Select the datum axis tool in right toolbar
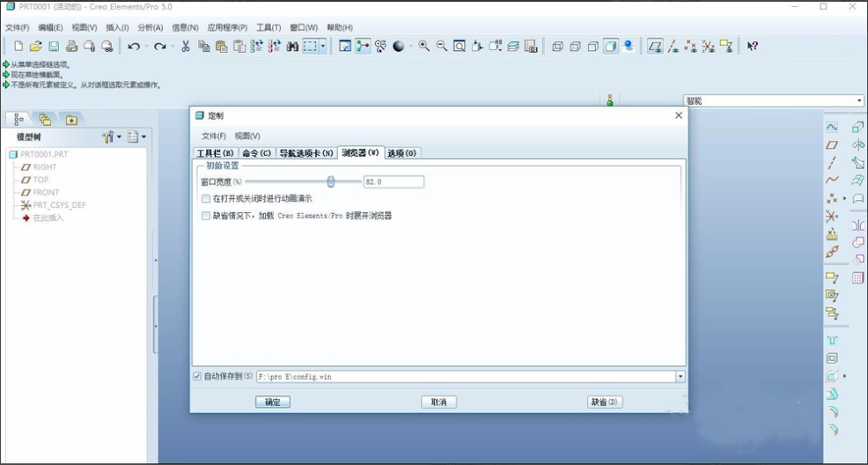The image size is (868, 465). tap(831, 163)
